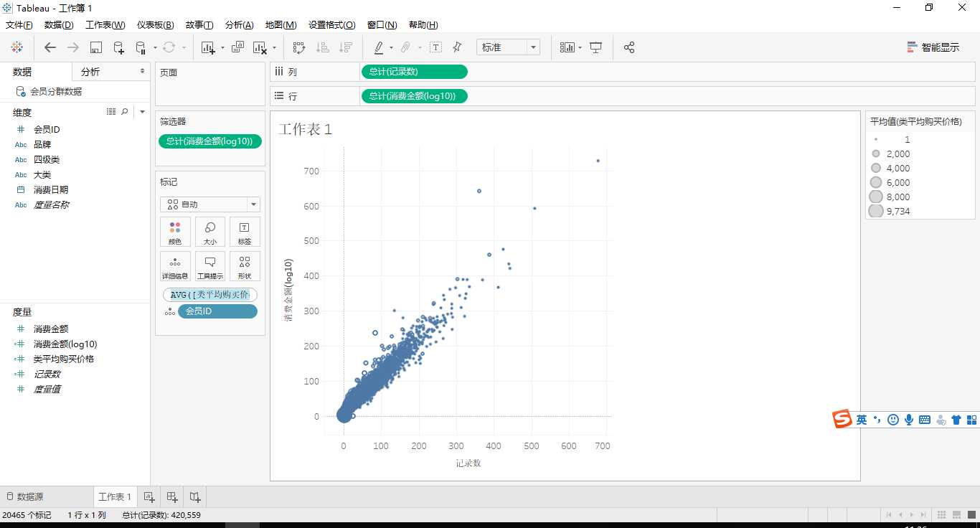This screenshot has height=528, width=980.
Task: Open 分析 pane tab switcher arrows
Action: pyautogui.click(x=142, y=72)
